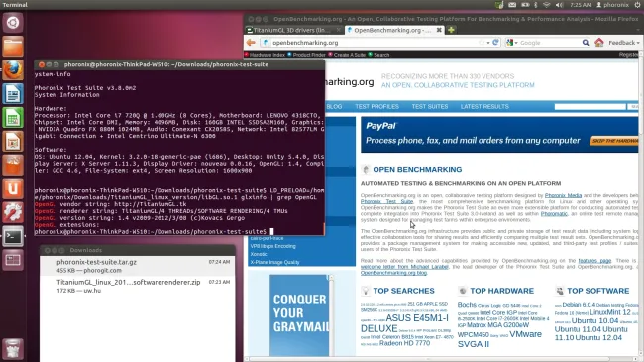
Task: Open the Ubuntu Dash home launcher icon
Action: click(x=13, y=23)
